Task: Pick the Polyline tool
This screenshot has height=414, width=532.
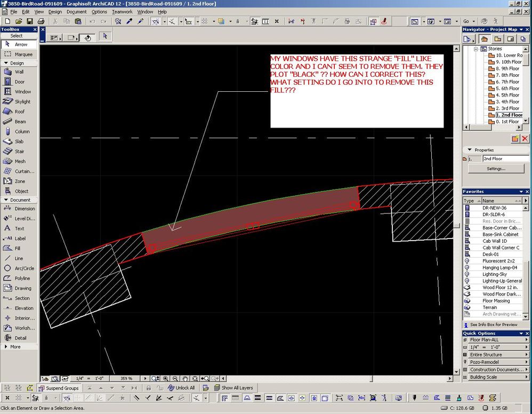Action: [22, 278]
